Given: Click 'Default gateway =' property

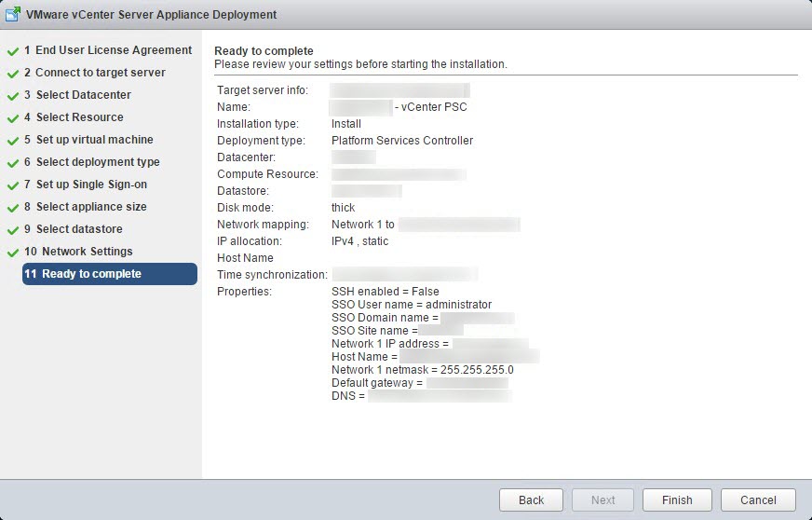Looking at the screenshot, I should point(377,383).
